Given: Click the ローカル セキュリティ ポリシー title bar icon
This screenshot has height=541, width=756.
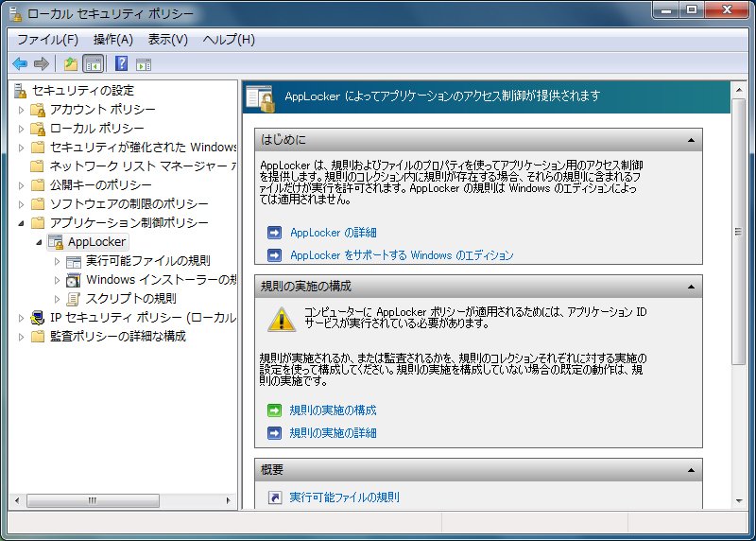Looking at the screenshot, I should [x=16, y=13].
